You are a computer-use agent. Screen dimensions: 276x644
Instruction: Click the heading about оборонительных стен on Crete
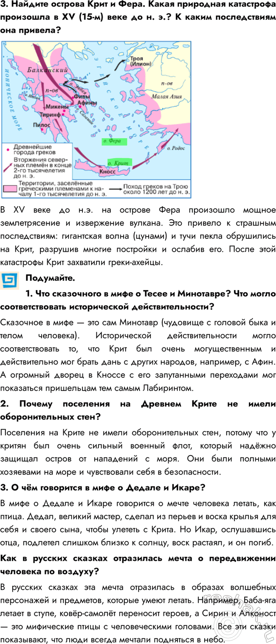coord(138,410)
